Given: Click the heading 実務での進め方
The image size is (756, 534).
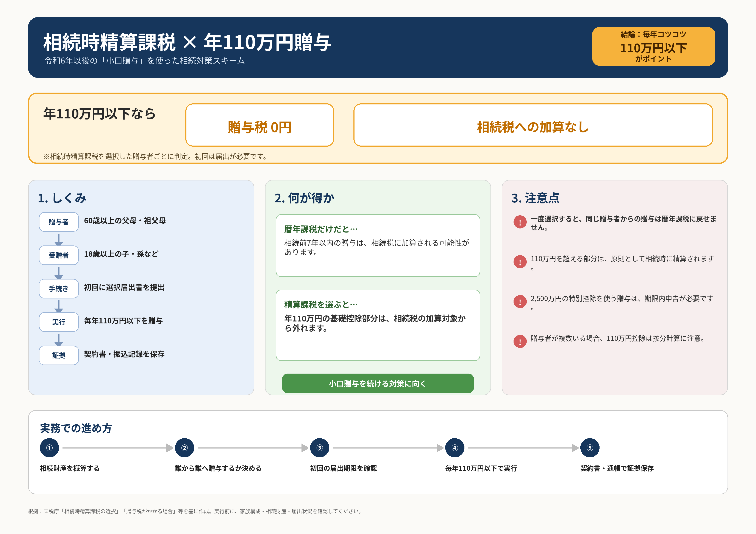Looking at the screenshot, I should [76, 428].
